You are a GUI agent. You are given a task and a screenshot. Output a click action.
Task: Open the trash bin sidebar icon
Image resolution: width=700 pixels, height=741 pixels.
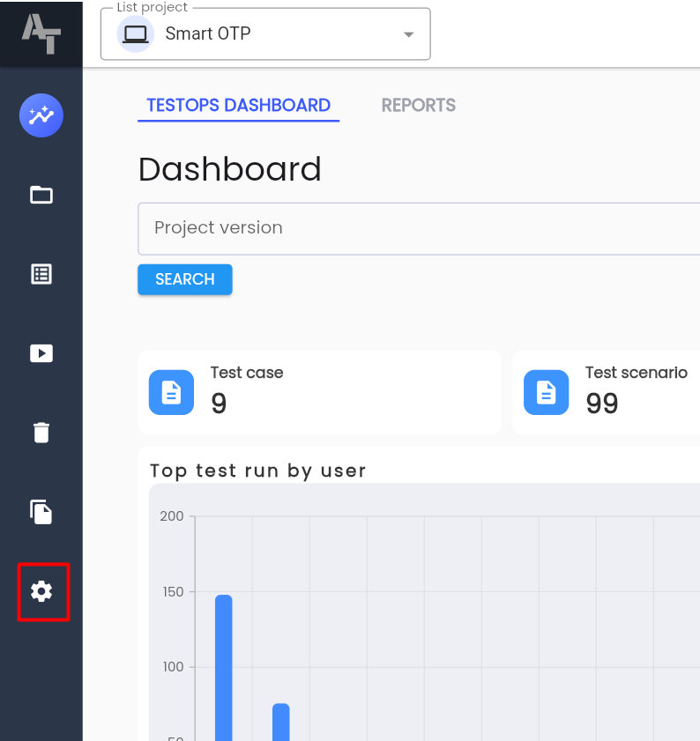tap(41, 433)
